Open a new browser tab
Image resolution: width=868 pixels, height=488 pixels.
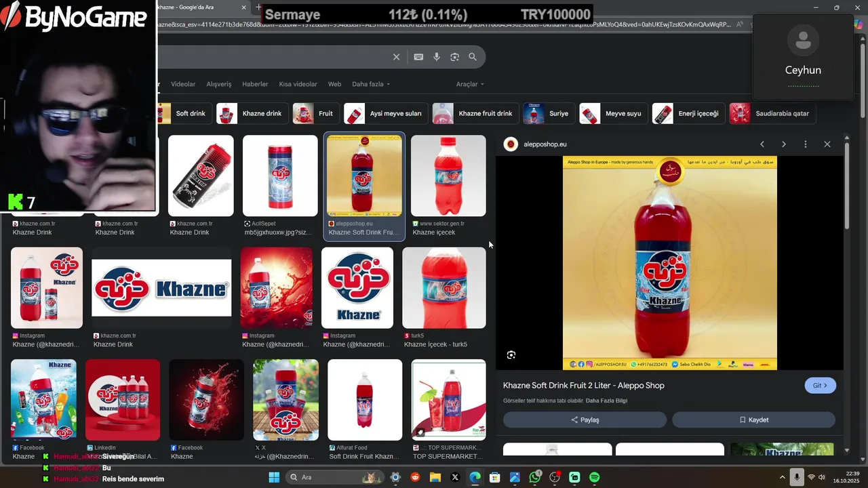click(x=258, y=7)
